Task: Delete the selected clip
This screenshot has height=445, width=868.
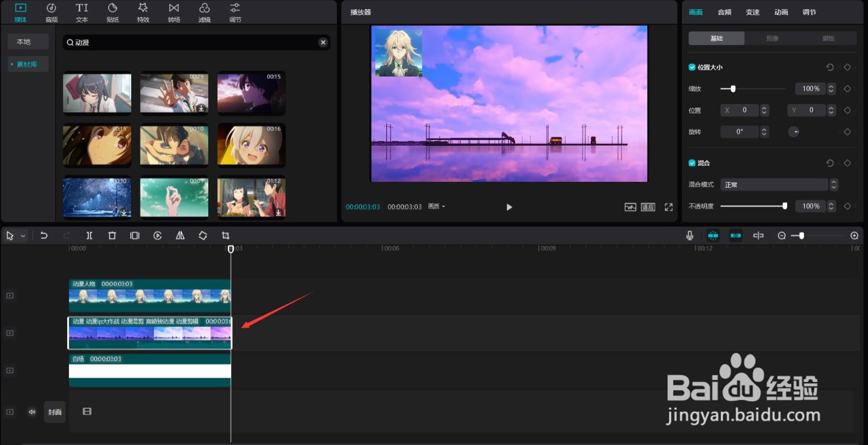Action: pos(112,236)
